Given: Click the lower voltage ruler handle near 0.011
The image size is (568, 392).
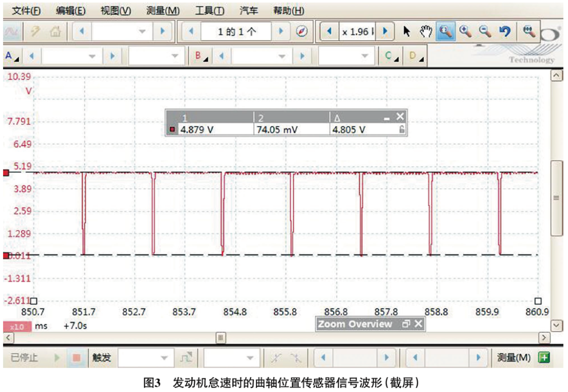Looking at the screenshot, I should (6, 256).
